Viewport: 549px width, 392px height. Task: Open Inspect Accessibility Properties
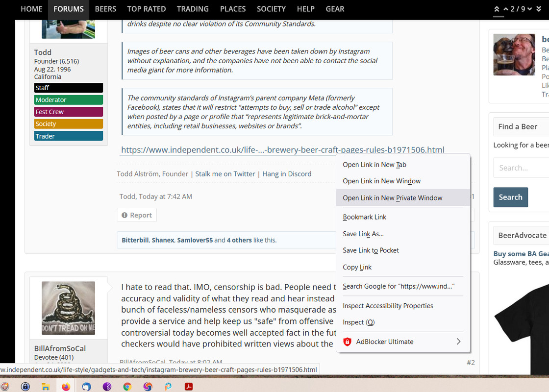click(403, 306)
